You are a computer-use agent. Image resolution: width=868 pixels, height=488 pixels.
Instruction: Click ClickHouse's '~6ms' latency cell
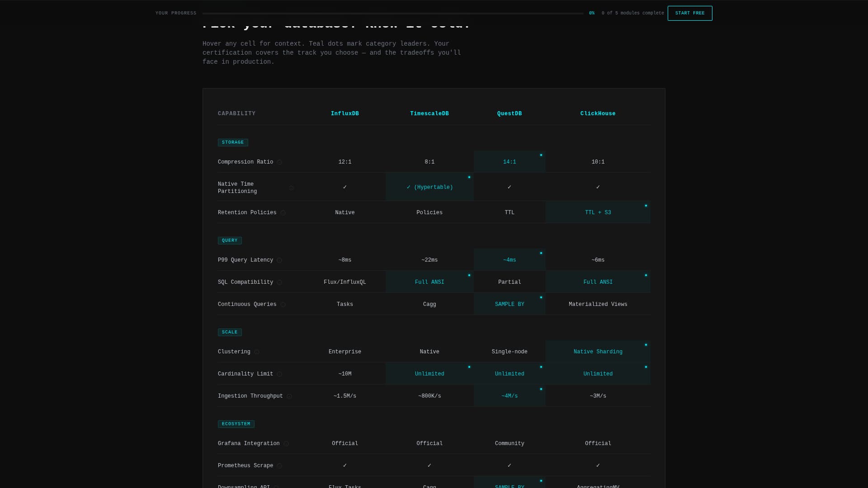[598, 260]
